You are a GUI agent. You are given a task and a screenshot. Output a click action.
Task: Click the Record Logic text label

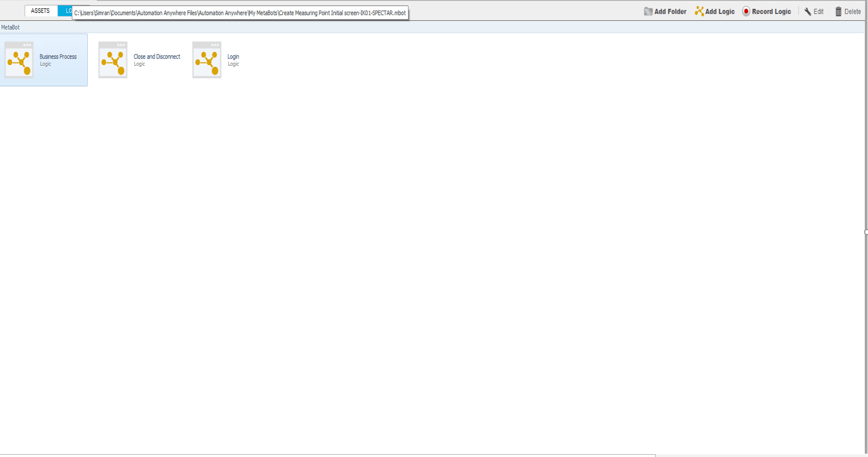[x=771, y=12]
